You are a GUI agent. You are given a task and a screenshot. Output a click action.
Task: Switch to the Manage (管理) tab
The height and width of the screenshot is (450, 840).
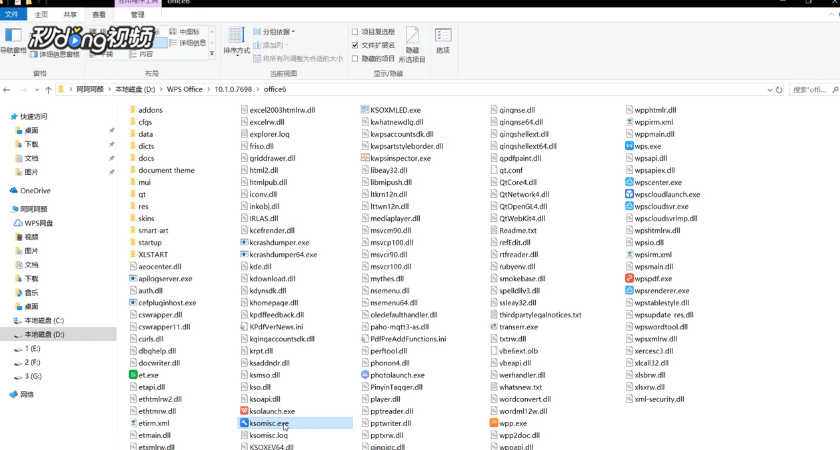point(138,14)
